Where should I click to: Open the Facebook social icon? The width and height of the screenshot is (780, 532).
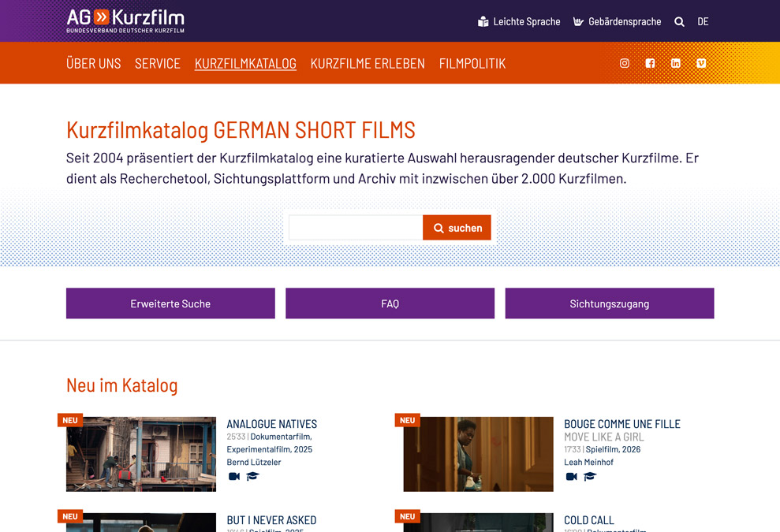click(x=650, y=63)
